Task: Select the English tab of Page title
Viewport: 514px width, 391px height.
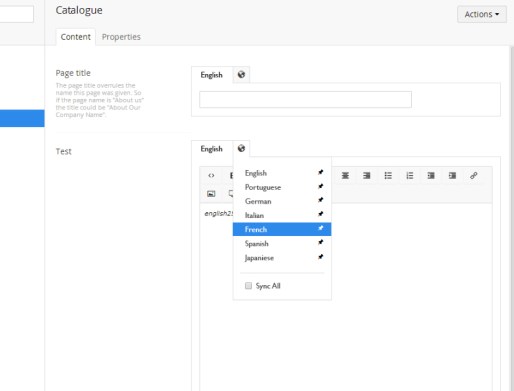Action: [x=211, y=75]
